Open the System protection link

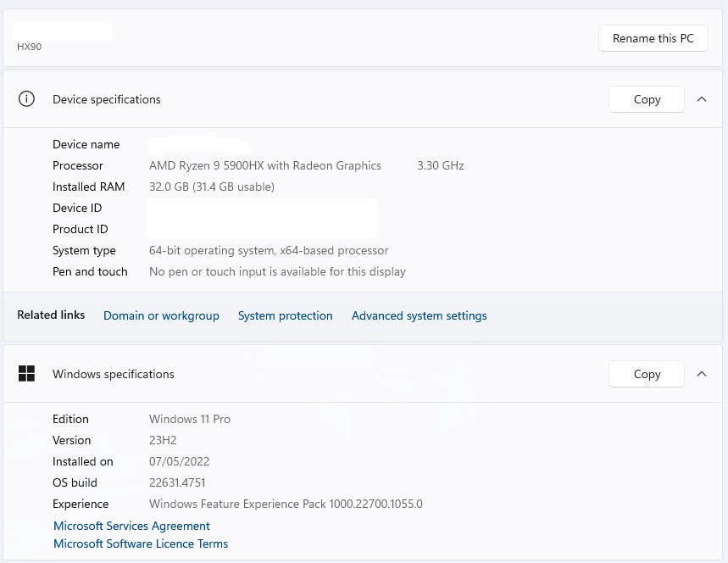tap(285, 315)
